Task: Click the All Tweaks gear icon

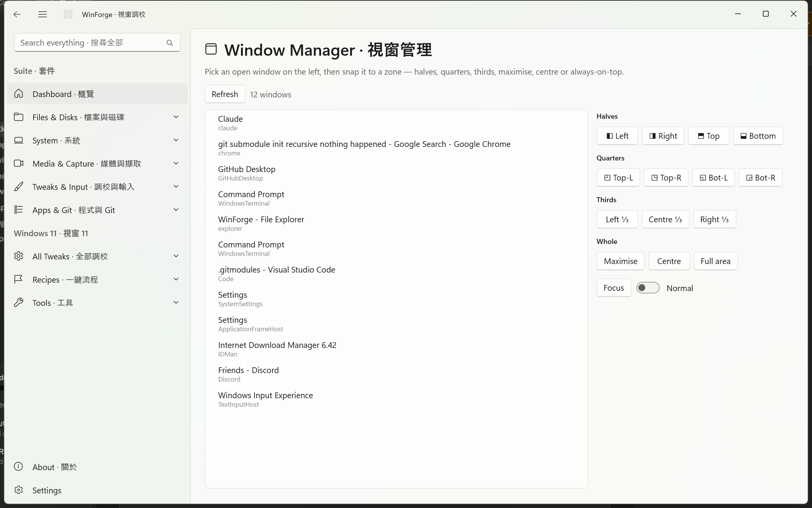Action: click(x=19, y=256)
